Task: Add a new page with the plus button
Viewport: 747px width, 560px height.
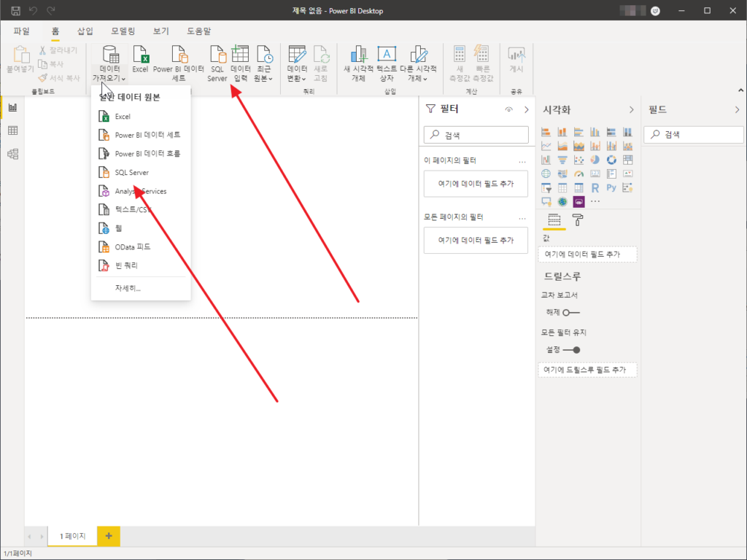Action: tap(108, 536)
